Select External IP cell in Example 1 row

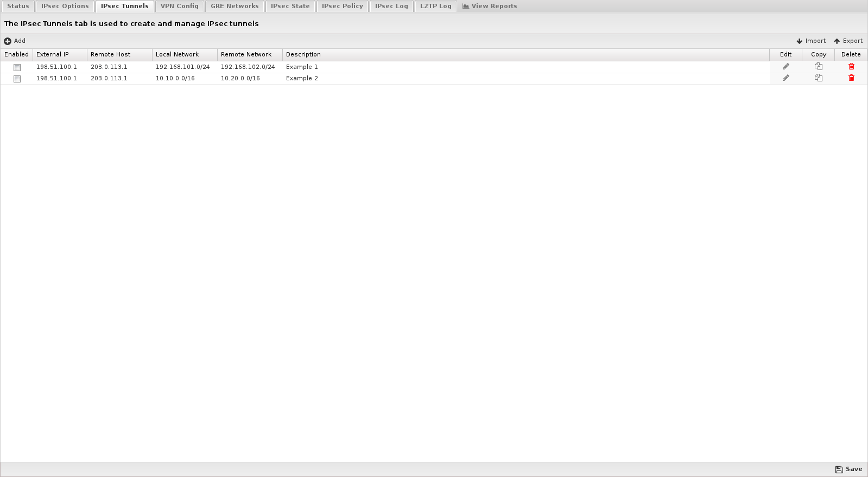(60, 67)
